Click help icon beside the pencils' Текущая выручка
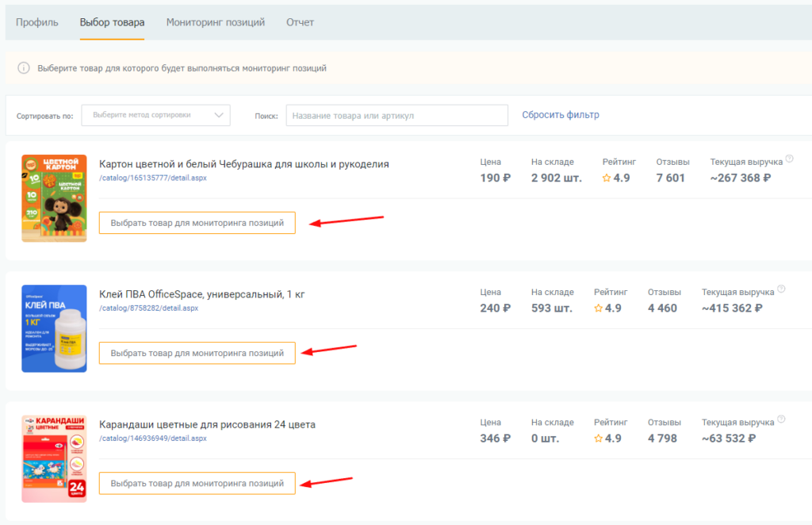812x525 pixels. pos(781,420)
